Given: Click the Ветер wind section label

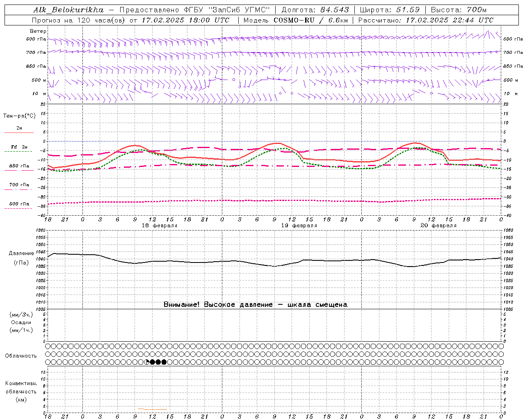Looking at the screenshot, I should [x=38, y=31].
